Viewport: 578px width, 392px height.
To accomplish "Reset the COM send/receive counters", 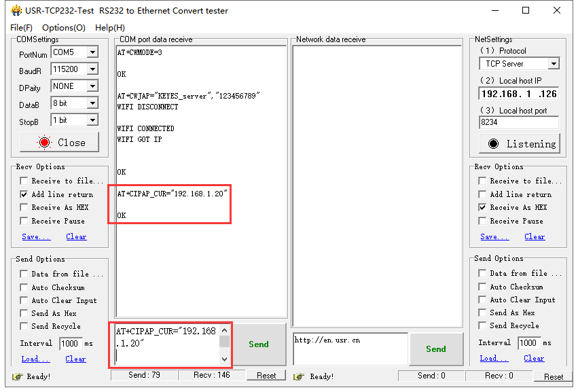I will (x=266, y=376).
